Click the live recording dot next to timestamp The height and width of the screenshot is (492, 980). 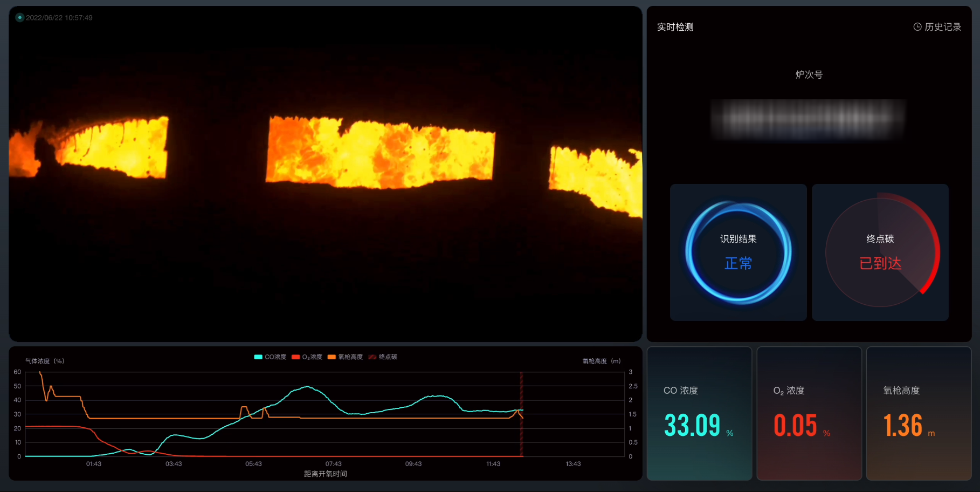[x=20, y=18]
